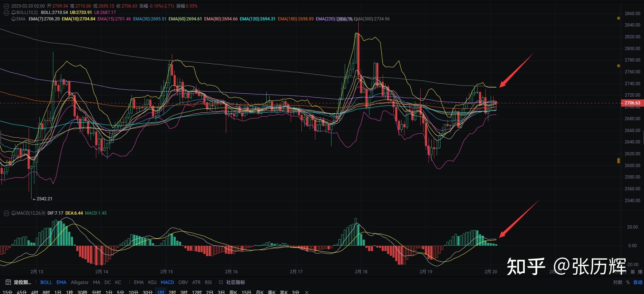Switch to 12时 timeframe
This screenshot has height=294, width=644.
[x=197, y=292]
